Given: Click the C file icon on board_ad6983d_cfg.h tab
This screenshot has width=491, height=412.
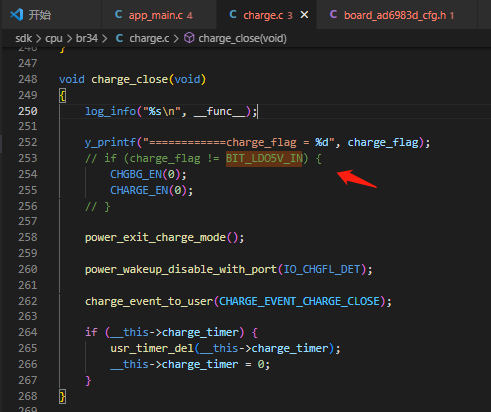Looking at the screenshot, I should [x=333, y=15].
